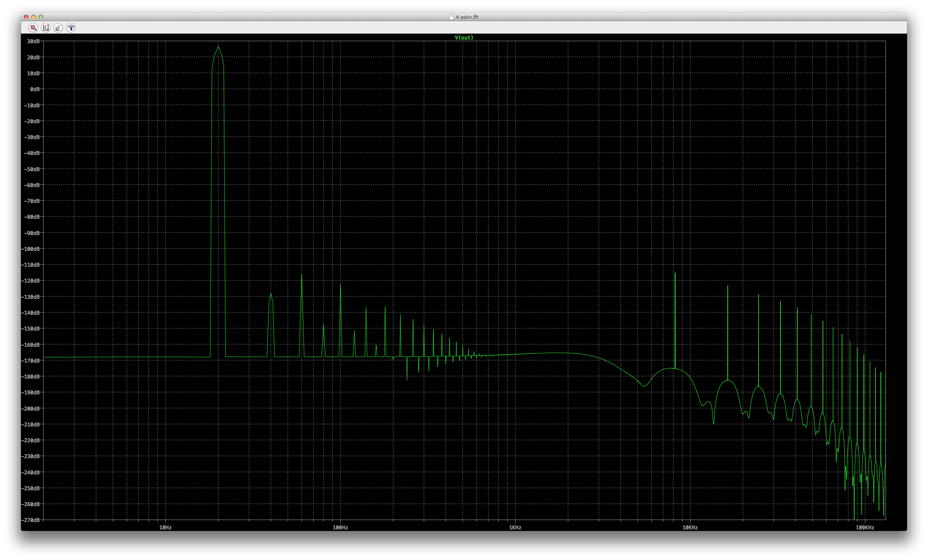This screenshot has width=928, height=560.
Task: Click the 10Hz horizontal axis label
Action: click(x=165, y=528)
